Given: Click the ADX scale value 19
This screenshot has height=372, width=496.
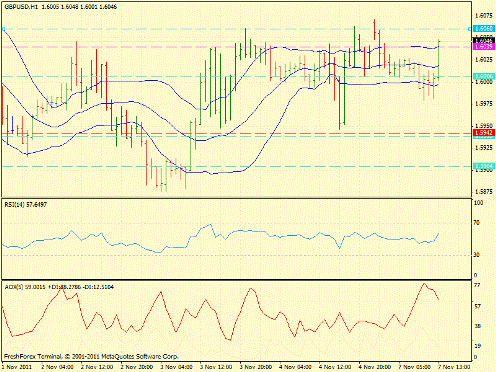Looking at the screenshot, I should click(477, 346).
